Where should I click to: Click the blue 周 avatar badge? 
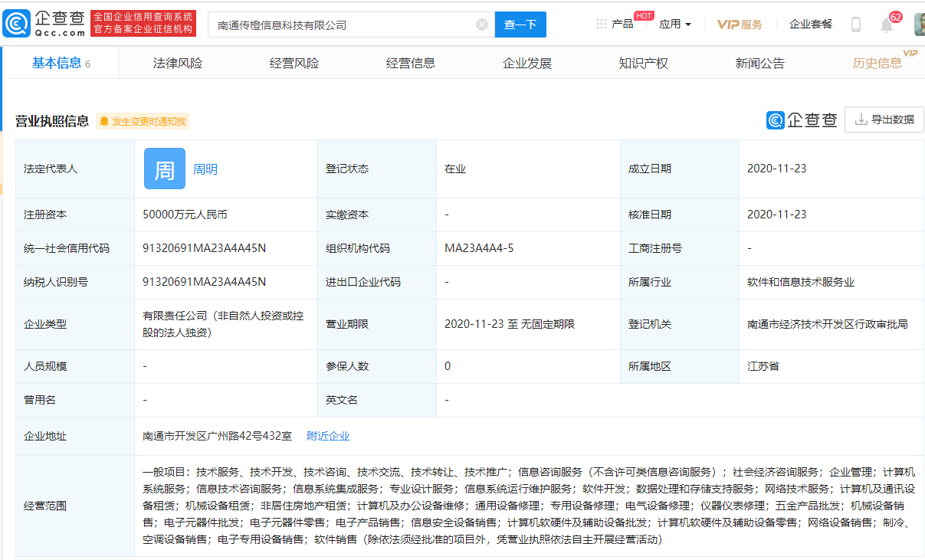click(x=165, y=169)
